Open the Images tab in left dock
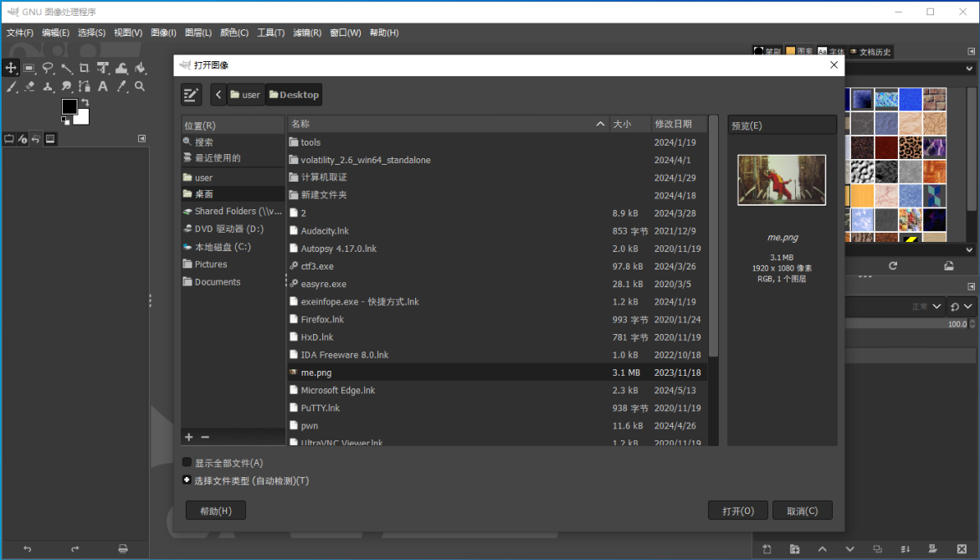The image size is (980, 560). pos(50,139)
